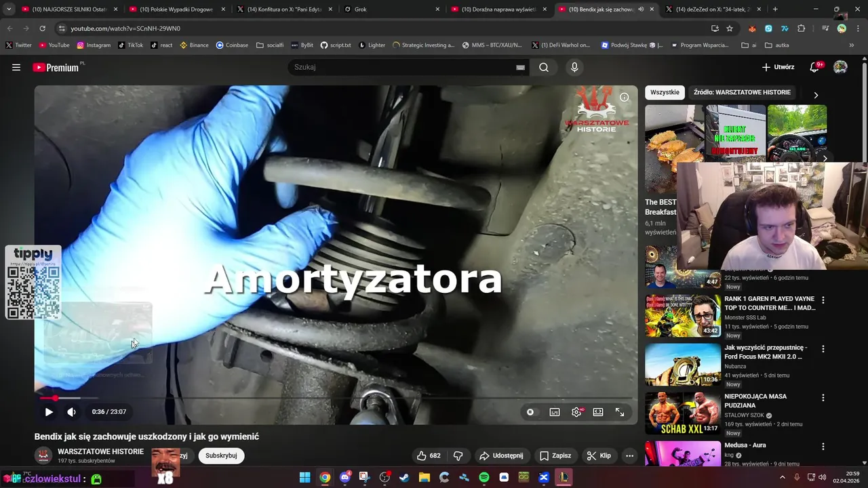Open the Binance bookmark

click(194, 45)
